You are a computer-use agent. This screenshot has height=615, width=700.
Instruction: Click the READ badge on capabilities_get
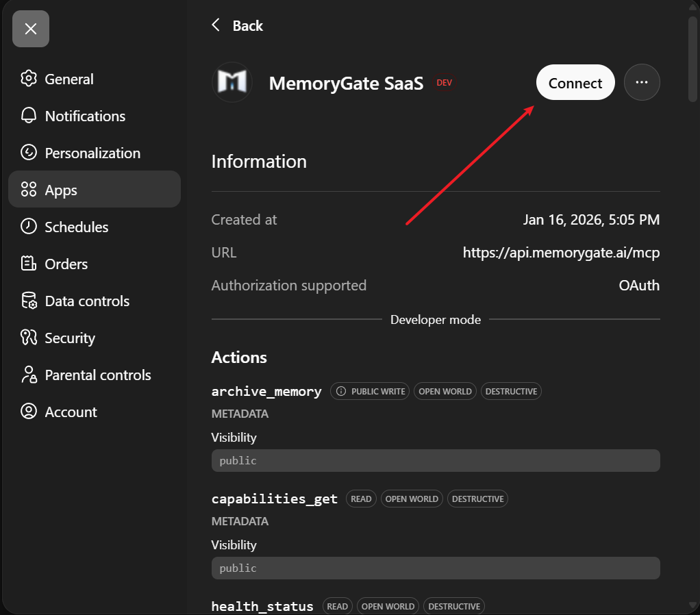coord(361,499)
